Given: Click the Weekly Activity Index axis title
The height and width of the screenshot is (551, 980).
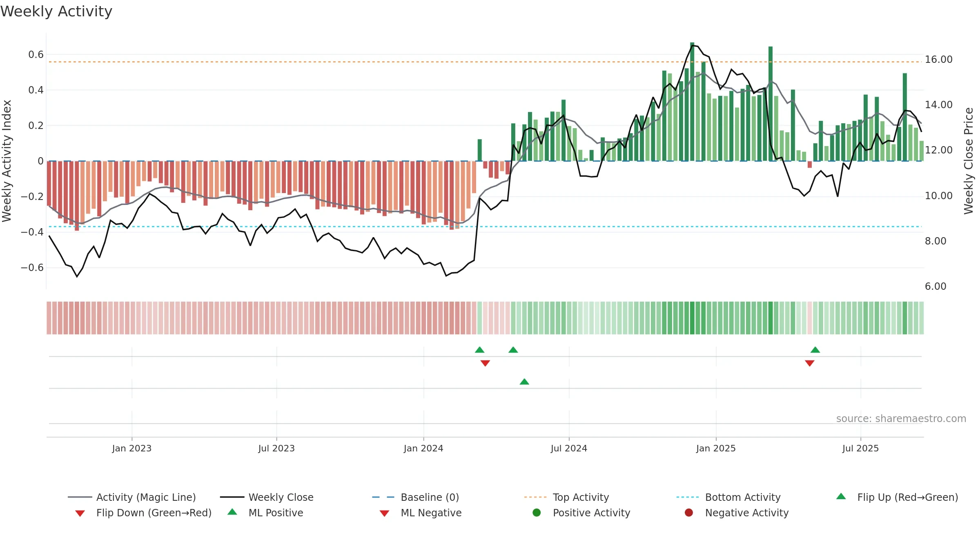Looking at the screenshot, I should pos(7,161).
